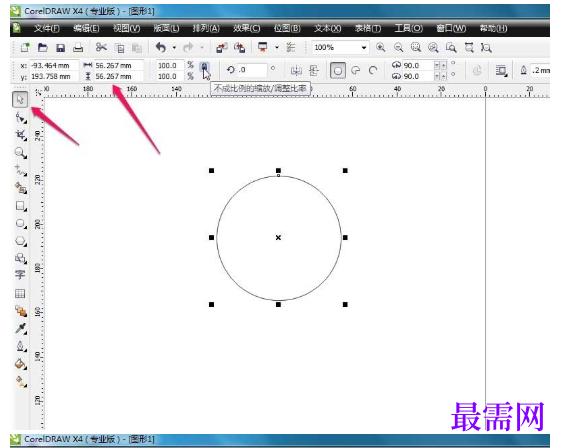563x448 pixels.
Task: Click the circle's center x marker
Action: 278,237
